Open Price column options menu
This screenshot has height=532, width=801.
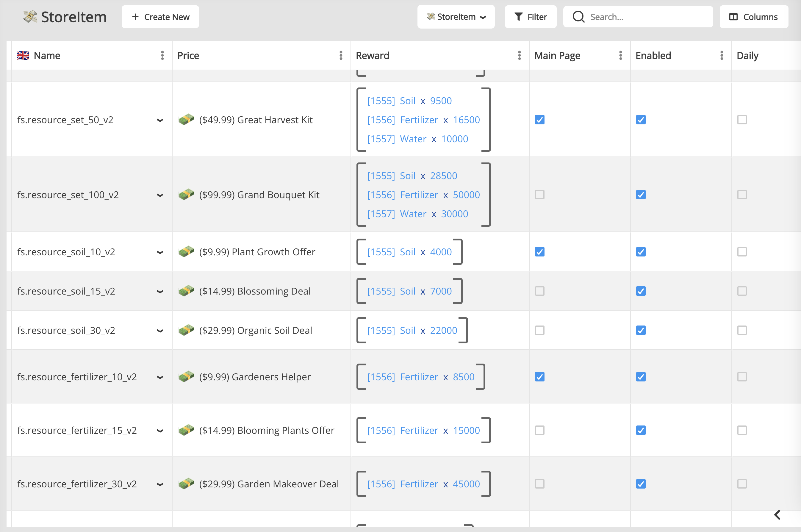point(341,55)
